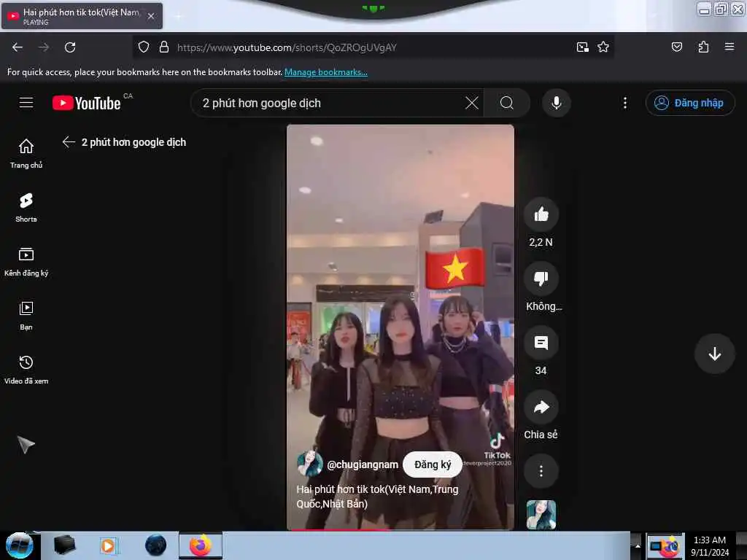Click Firefox icon on taskbar
The height and width of the screenshot is (560, 747).
pos(201,545)
